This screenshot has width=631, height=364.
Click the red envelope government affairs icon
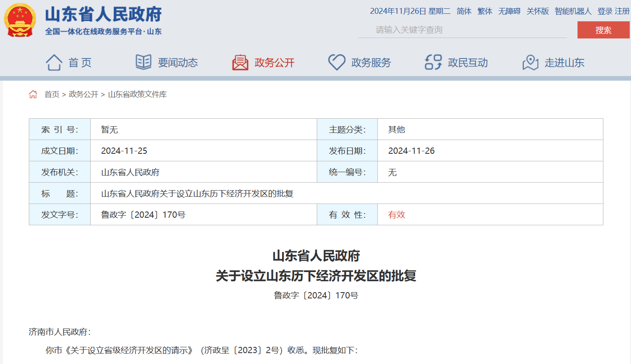[x=240, y=63]
